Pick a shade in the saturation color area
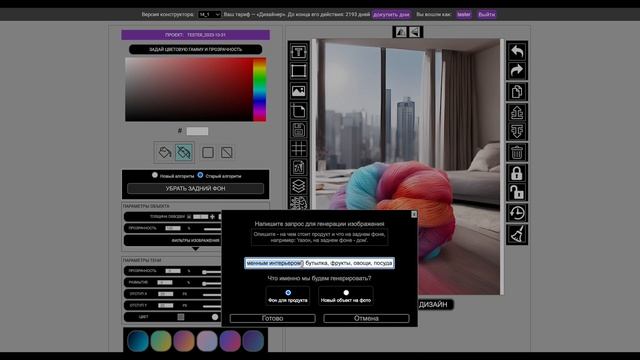This screenshot has height=360, width=640. 189,89
